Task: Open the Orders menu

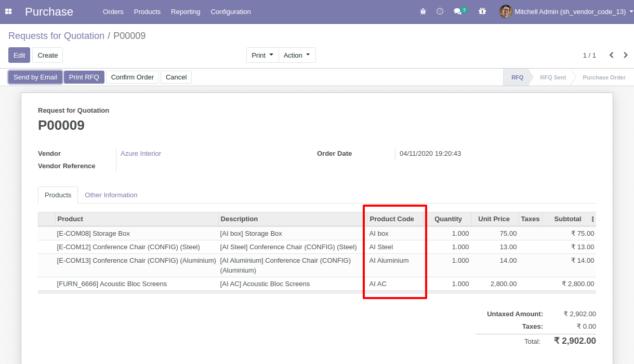Action: click(113, 11)
